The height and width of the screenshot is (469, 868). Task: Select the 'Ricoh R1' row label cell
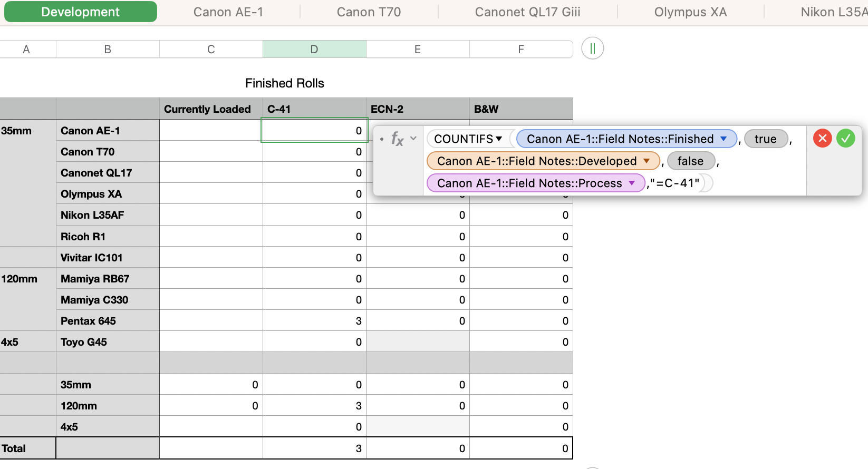108,236
